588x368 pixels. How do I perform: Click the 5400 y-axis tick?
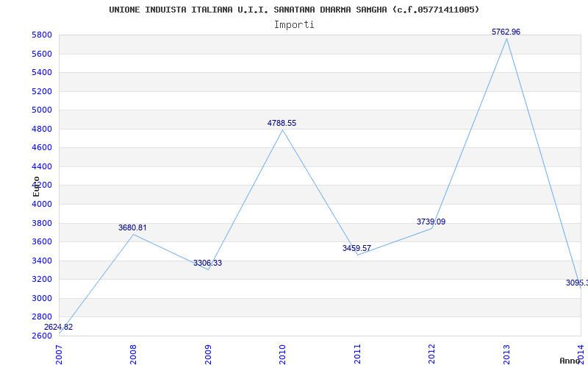tap(42, 72)
